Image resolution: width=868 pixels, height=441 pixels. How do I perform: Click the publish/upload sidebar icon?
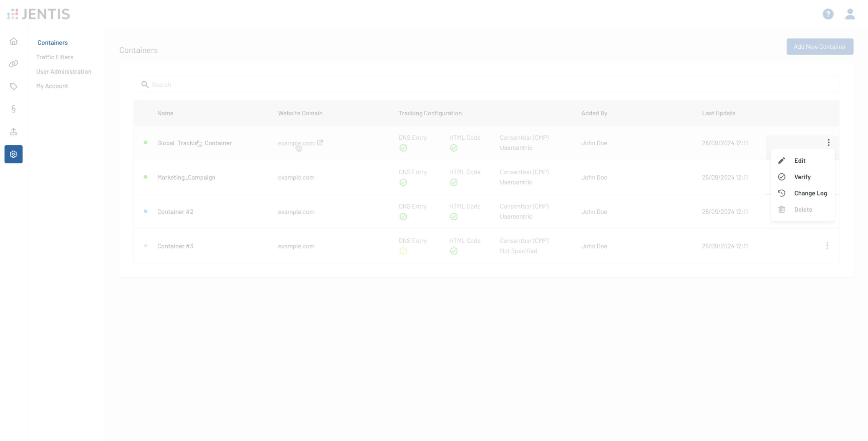[14, 131]
